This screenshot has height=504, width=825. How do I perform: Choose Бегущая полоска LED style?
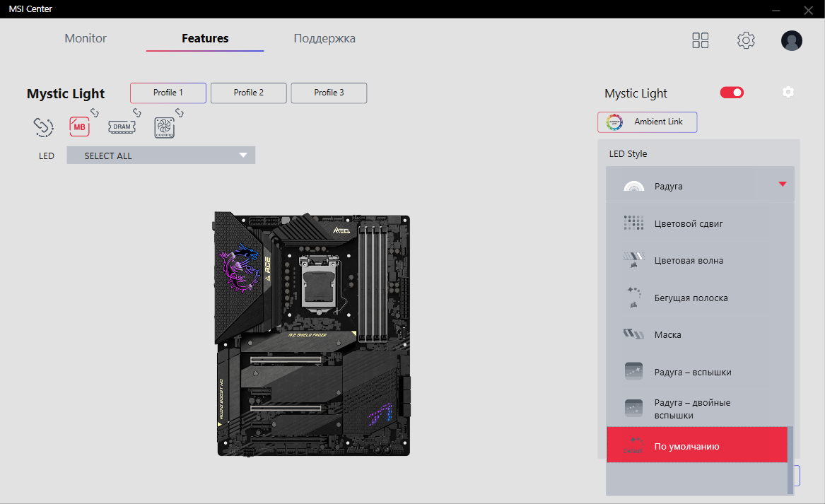point(696,298)
